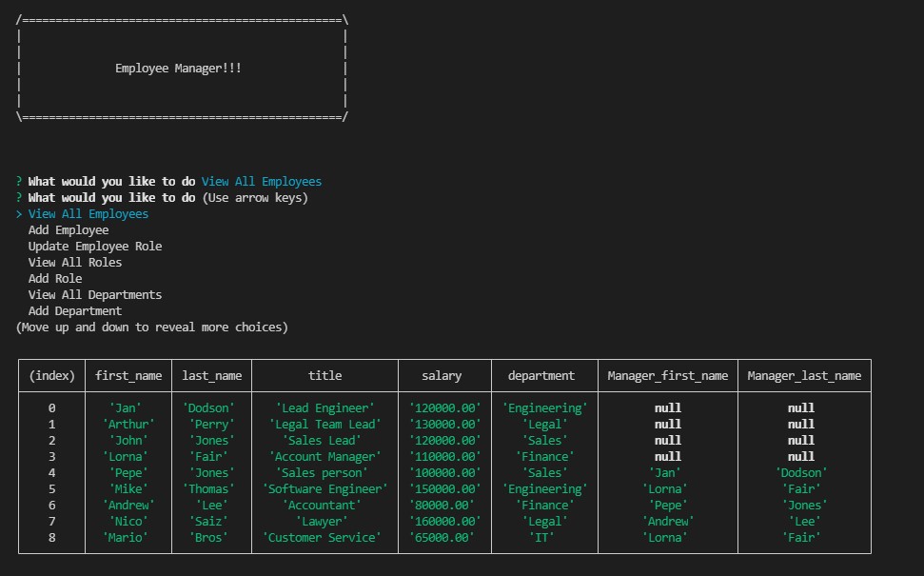Click salary cell '110000.00'
Screen dimensions: 924x576
point(445,457)
